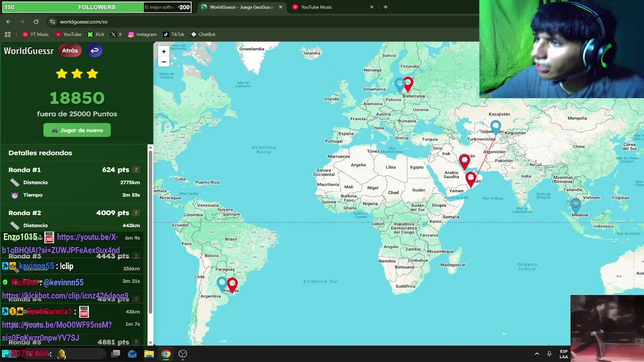This screenshot has width=644, height=362.
Task: Zoom out the map with minus button
Action: coord(164,62)
